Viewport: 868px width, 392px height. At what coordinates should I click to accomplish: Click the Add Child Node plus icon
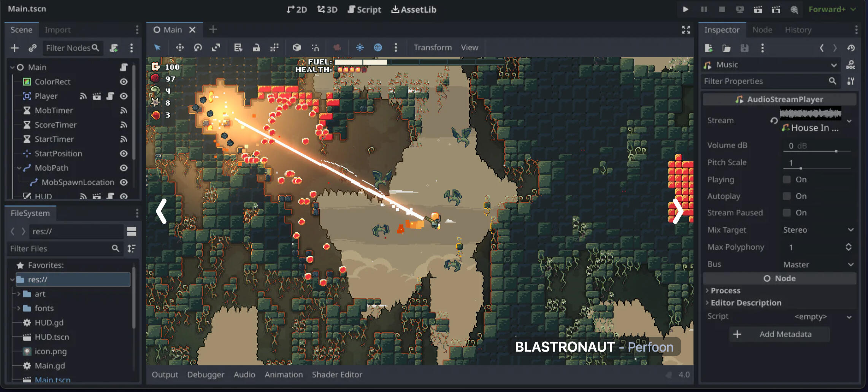(14, 48)
